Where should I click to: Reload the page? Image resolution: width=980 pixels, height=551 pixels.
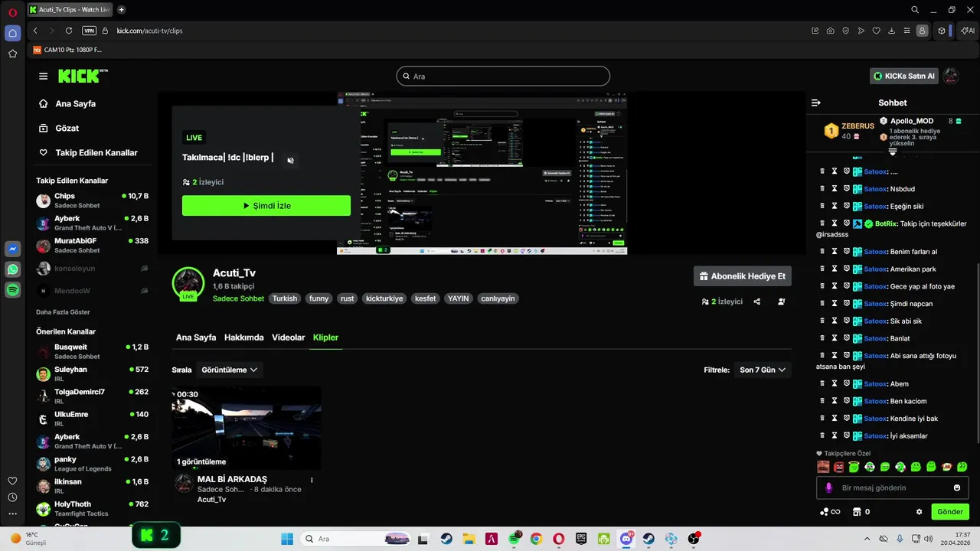click(x=69, y=31)
